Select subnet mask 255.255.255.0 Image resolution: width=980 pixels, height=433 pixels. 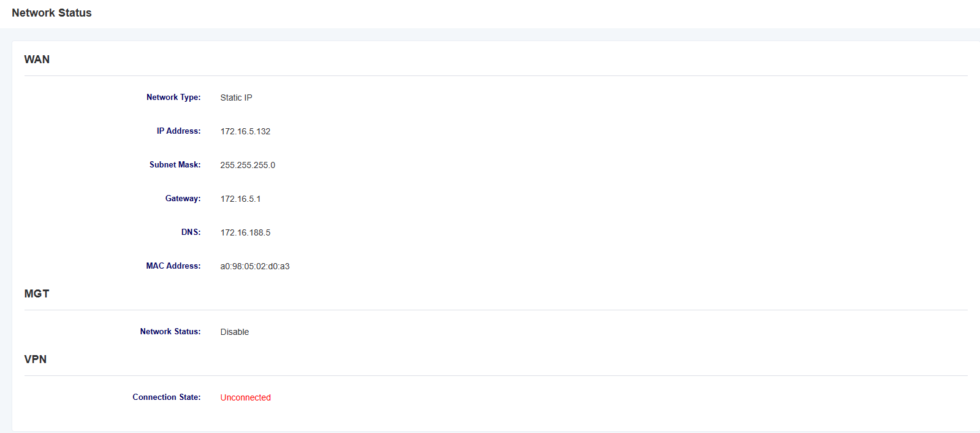[x=248, y=165]
